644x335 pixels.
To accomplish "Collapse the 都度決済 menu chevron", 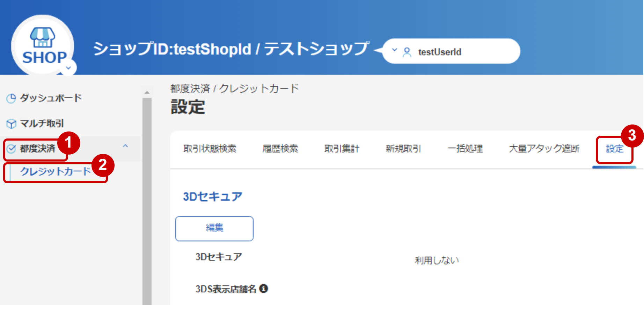I will [125, 146].
